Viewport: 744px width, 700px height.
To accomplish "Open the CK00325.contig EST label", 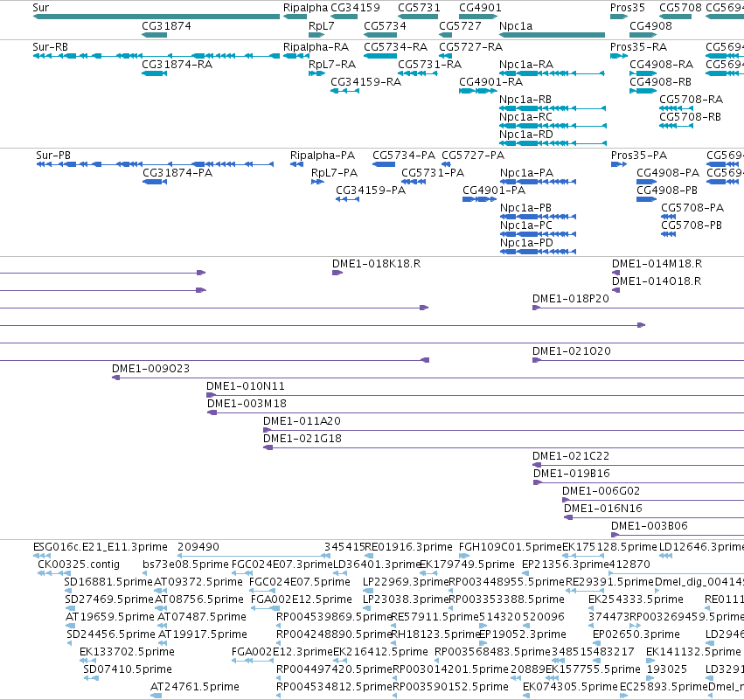I will pyautogui.click(x=79, y=565).
